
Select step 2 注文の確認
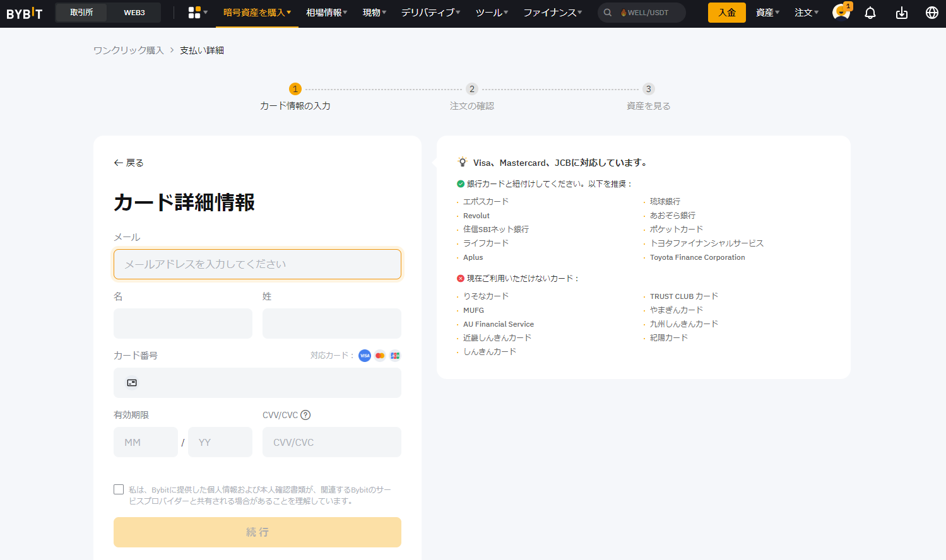tap(472, 97)
